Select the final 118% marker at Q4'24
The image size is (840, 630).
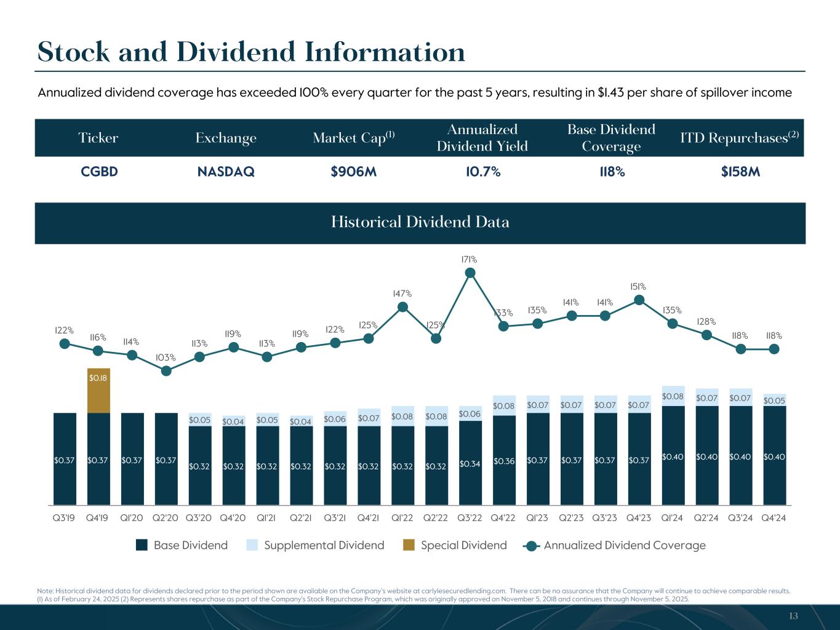click(x=774, y=349)
